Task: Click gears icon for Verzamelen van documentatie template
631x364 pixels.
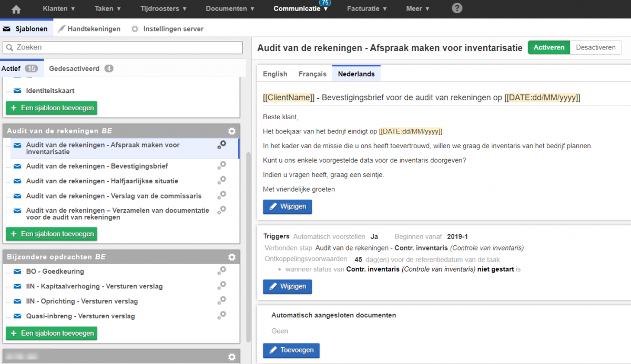Action: point(222,210)
